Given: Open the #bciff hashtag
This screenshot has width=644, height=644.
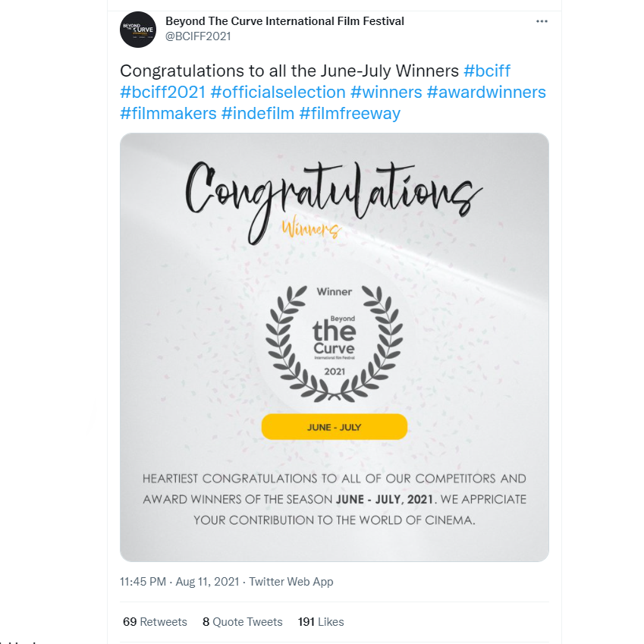Looking at the screenshot, I should pos(487,71).
